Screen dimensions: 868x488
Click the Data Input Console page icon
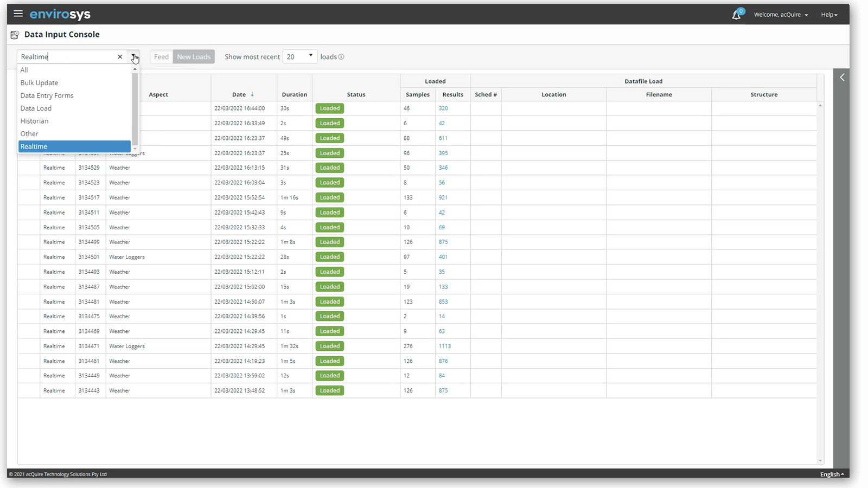click(15, 35)
